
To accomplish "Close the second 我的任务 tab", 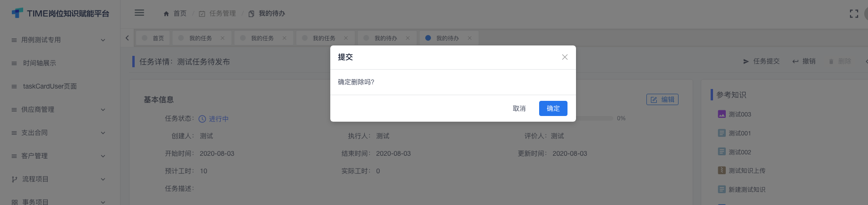I will tap(284, 38).
